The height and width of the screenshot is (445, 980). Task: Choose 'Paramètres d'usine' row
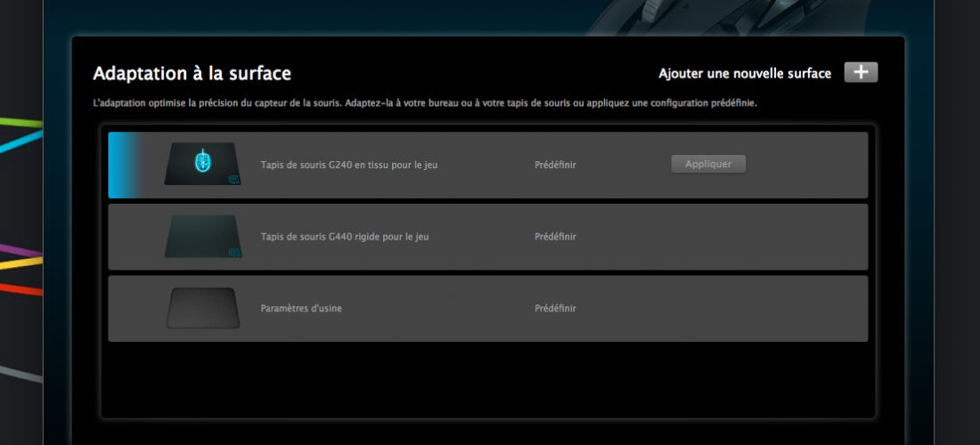(x=488, y=308)
